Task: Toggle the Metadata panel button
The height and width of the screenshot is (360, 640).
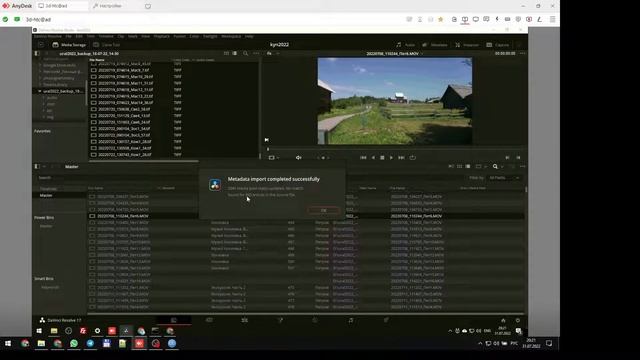Action: click(x=435, y=45)
